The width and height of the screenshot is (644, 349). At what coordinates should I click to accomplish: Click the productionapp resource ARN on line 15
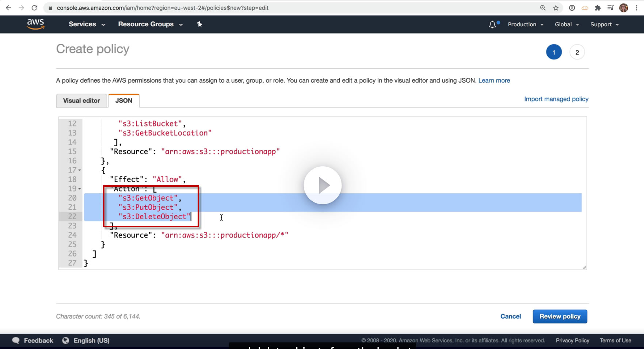coord(221,152)
